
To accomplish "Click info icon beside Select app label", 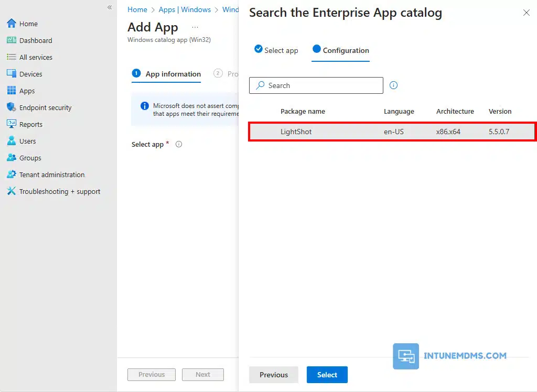I will coord(179,144).
